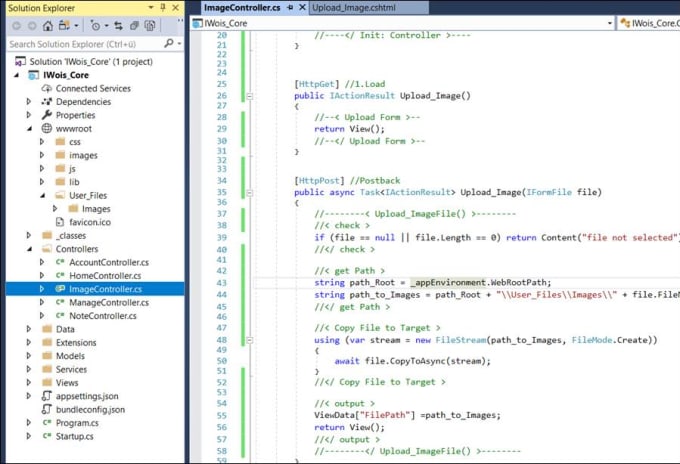Click the _classes folder icon

(47, 235)
